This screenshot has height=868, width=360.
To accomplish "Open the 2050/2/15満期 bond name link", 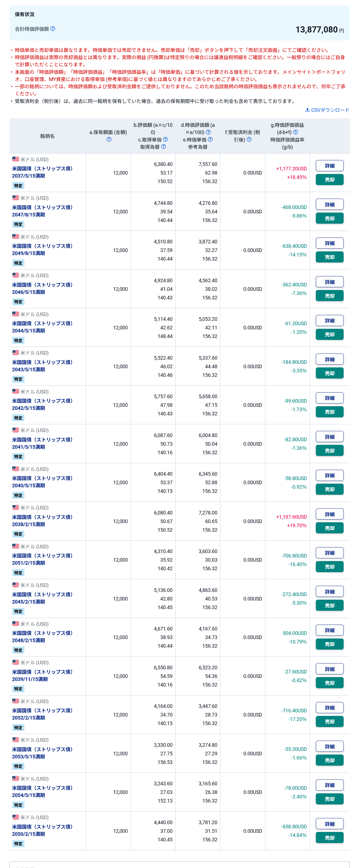I will click(x=42, y=830).
